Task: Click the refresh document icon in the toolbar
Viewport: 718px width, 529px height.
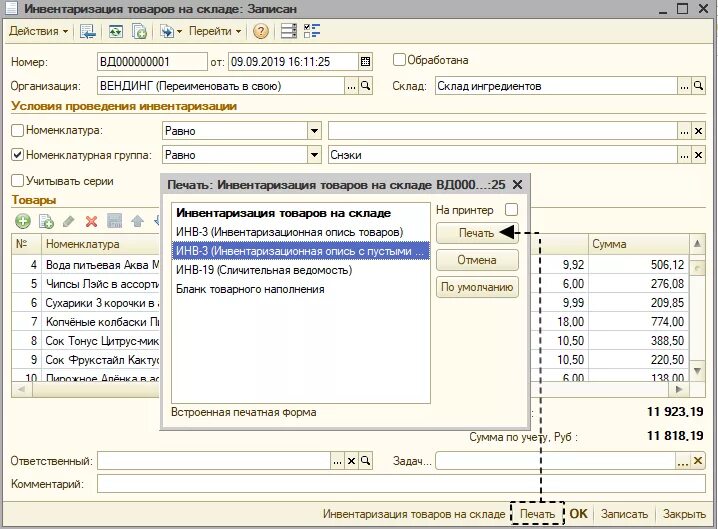Action: tap(115, 31)
